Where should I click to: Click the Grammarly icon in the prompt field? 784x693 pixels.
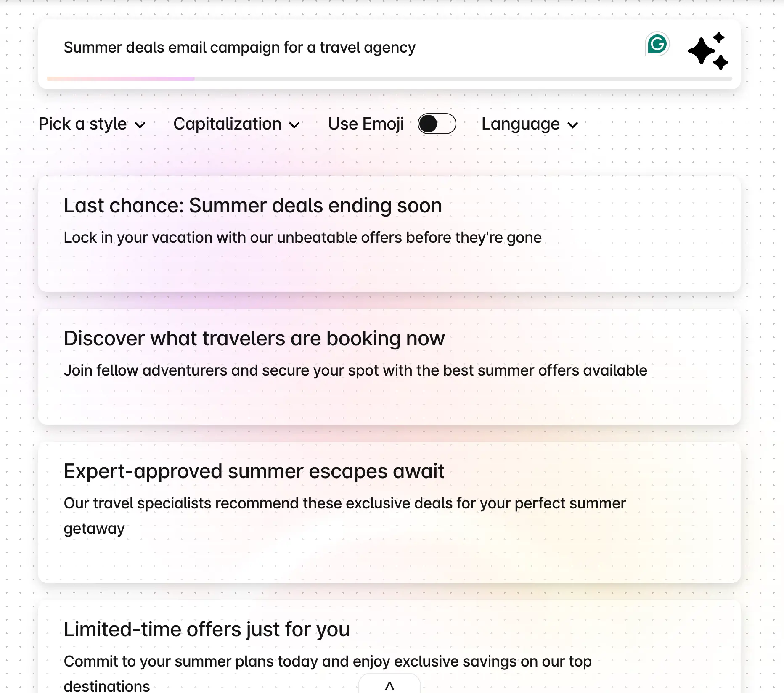pyautogui.click(x=657, y=44)
